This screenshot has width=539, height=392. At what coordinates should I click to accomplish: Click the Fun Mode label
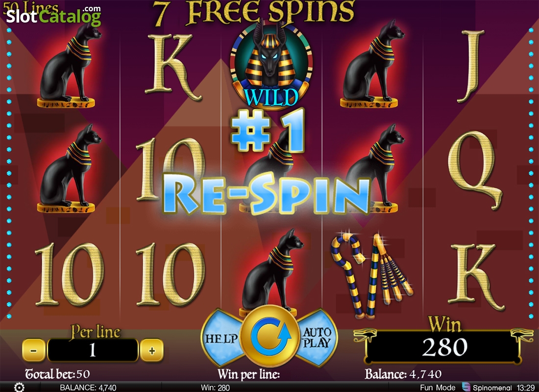pos(438,387)
